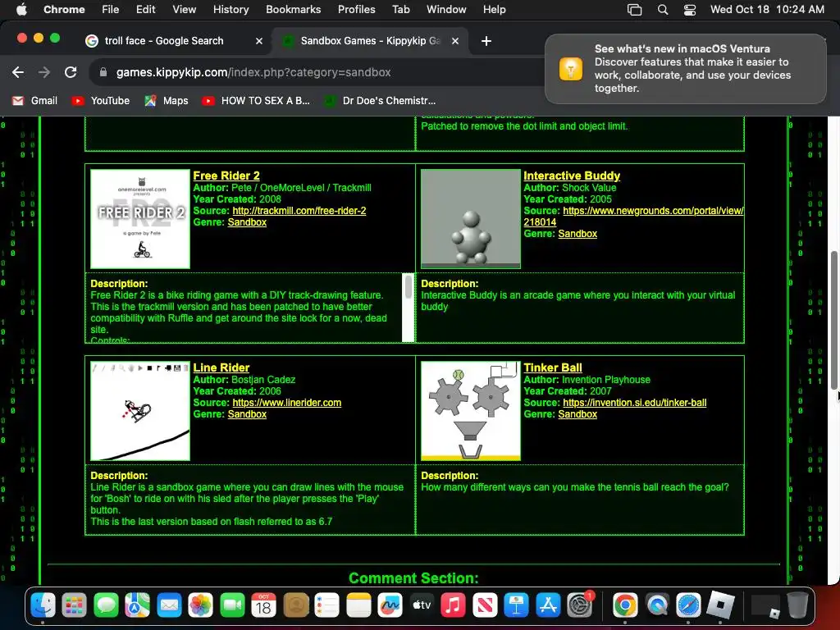840x630 pixels.
Task: View site info via the lock icon
Action: pyautogui.click(x=103, y=72)
